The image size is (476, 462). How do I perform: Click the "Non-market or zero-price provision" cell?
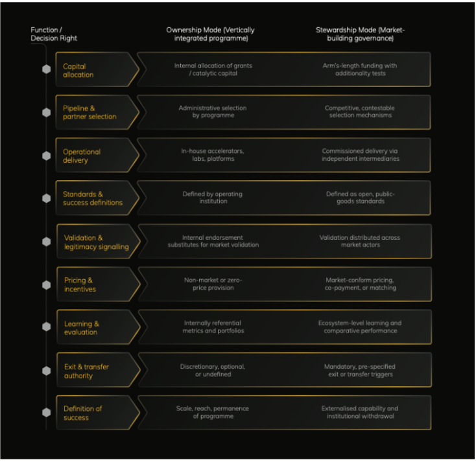click(213, 284)
